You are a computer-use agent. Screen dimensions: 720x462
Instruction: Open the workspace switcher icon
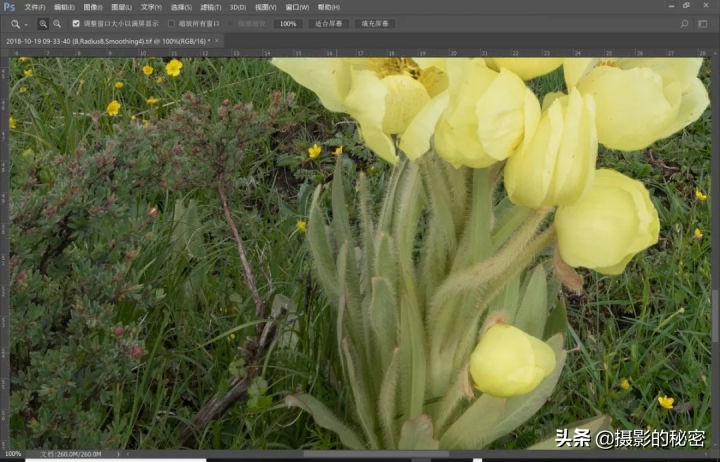(x=702, y=23)
